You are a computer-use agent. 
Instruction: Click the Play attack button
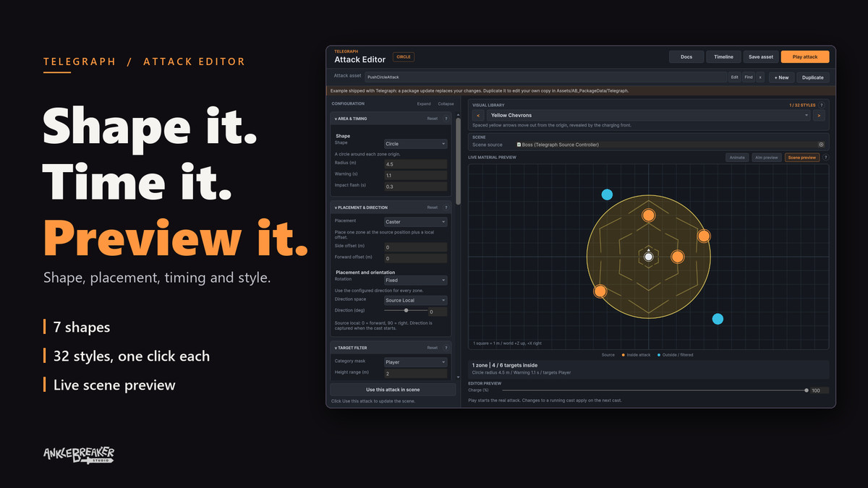point(805,57)
